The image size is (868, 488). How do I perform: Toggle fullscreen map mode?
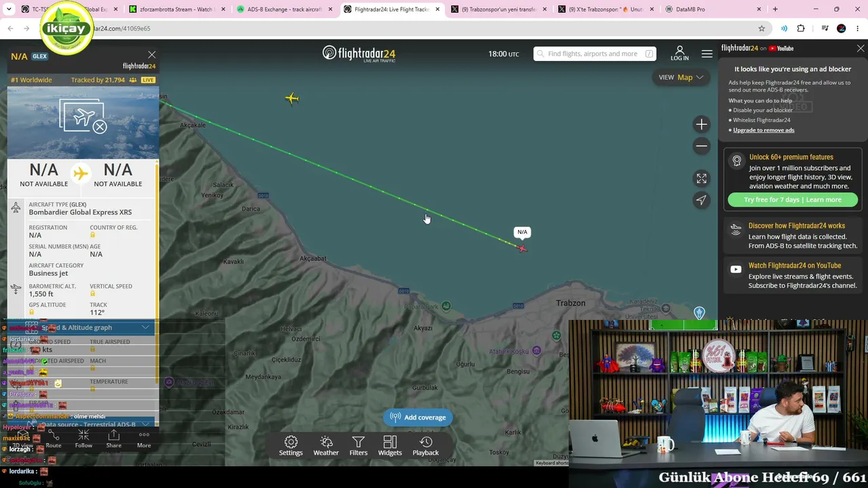click(x=701, y=178)
